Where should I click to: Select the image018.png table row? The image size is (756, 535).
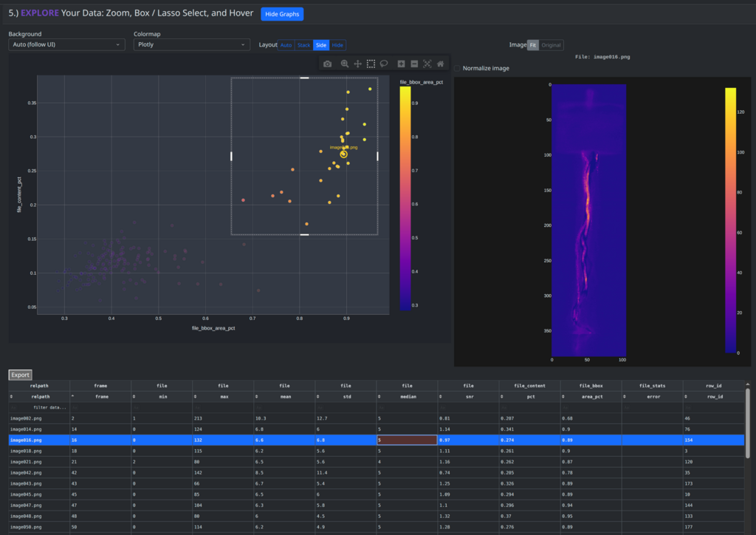tap(376, 451)
